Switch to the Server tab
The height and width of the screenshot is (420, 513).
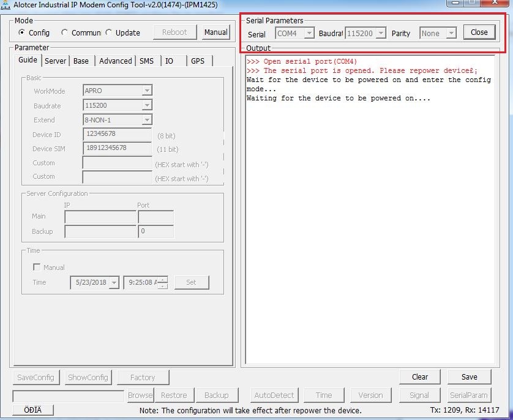[55, 61]
